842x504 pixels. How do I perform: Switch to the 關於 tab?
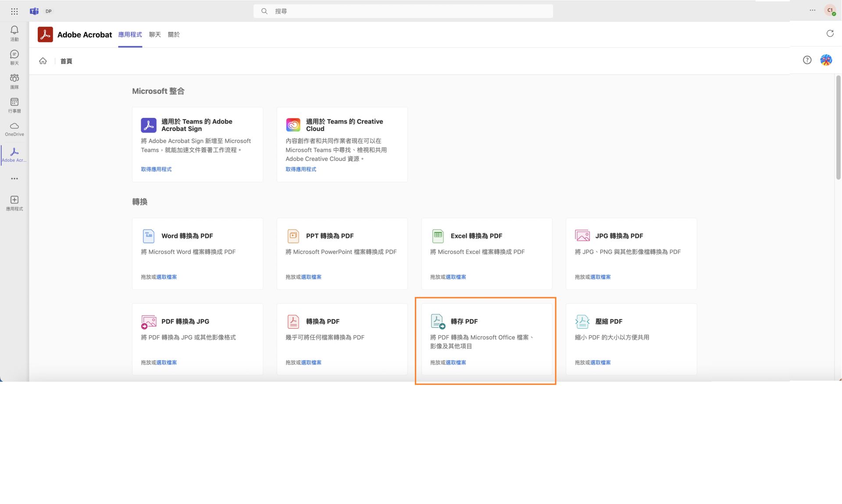(x=174, y=35)
